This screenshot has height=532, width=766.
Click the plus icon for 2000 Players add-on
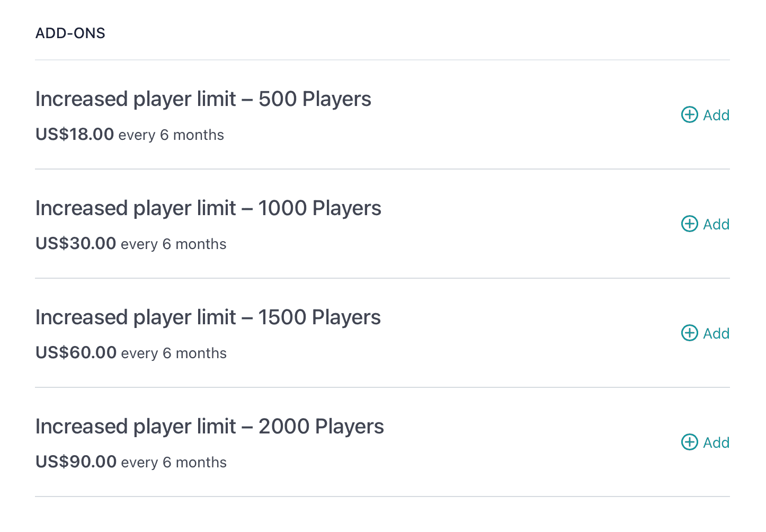[689, 442]
